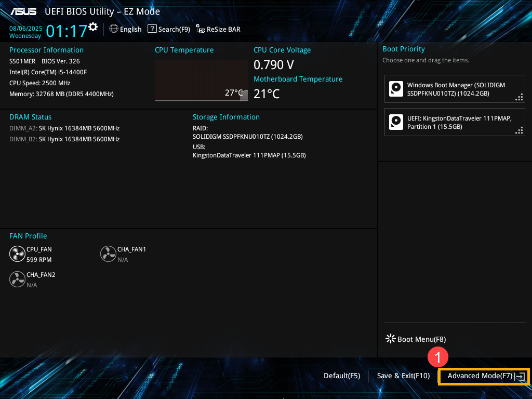This screenshot has width=532, height=399.
Task: Click KingstonDataTraveler under USB
Action: pos(249,155)
